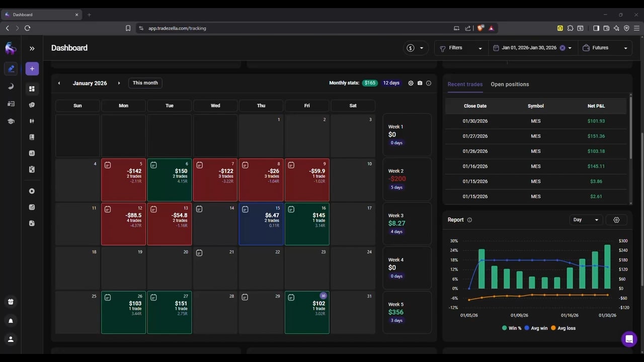The width and height of the screenshot is (644, 362).
Task: Take calendar screenshot with camera icon
Action: coord(420,83)
